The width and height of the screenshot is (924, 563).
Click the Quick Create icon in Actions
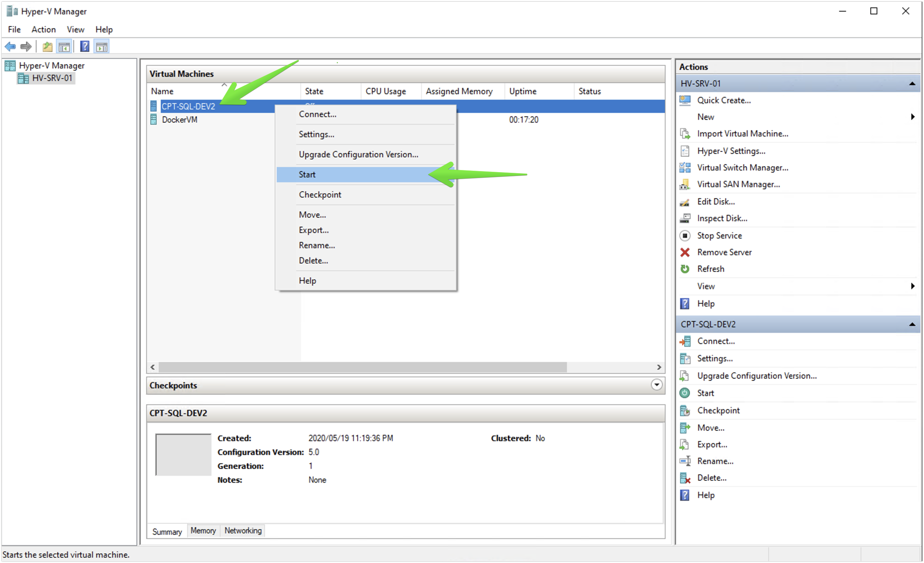coord(685,100)
